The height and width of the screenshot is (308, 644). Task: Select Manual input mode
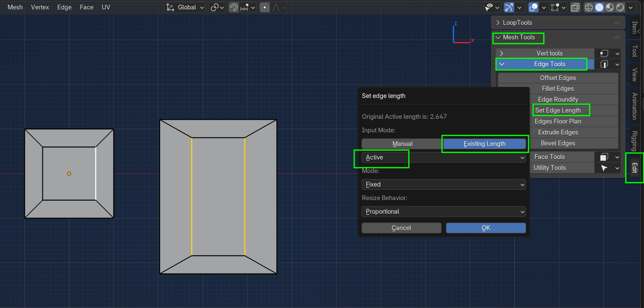(x=403, y=144)
